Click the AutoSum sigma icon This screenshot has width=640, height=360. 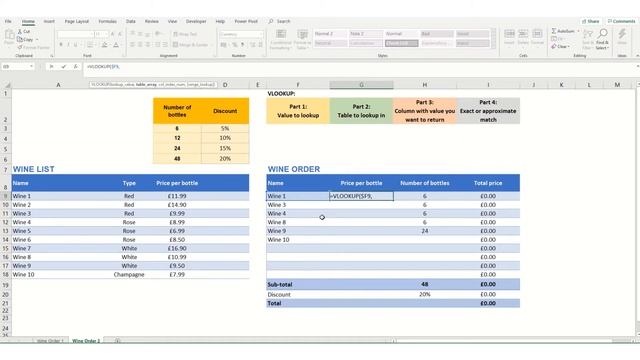click(554, 31)
